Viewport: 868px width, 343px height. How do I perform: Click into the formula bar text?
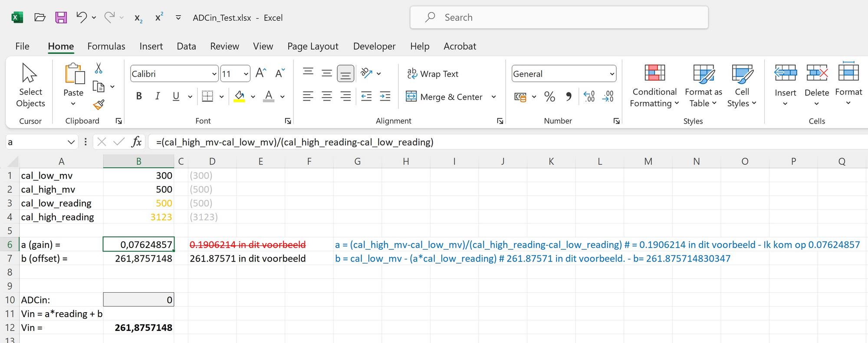(x=295, y=142)
